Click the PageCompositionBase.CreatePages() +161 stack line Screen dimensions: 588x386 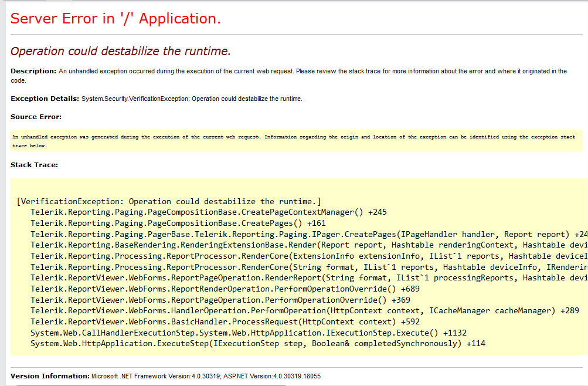[x=178, y=223]
